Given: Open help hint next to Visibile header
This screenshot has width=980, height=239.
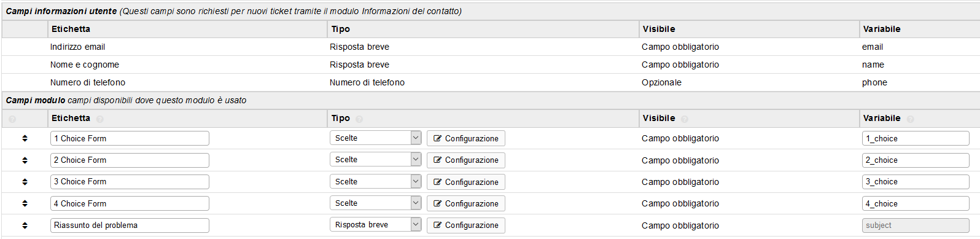Looking at the screenshot, I should click(685, 119).
